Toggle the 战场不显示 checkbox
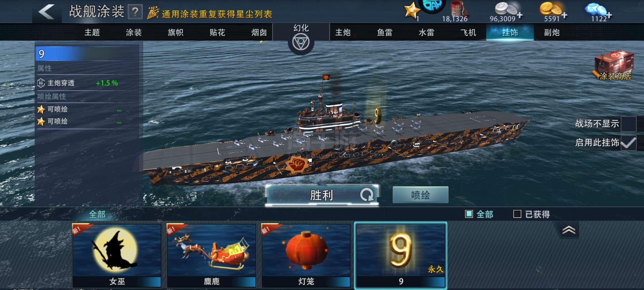This screenshot has width=644, height=290. click(x=628, y=124)
